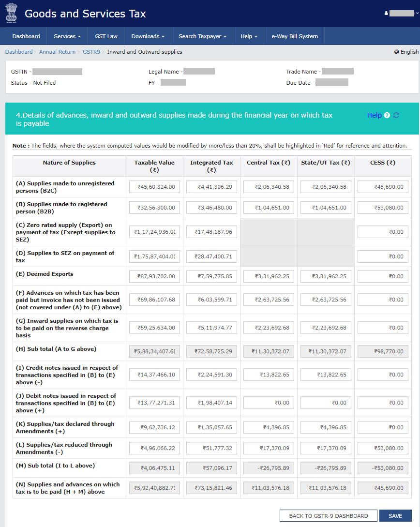Follow the GSTR9 breadcrumb link
This screenshot has width=420, height=527.
click(91, 52)
